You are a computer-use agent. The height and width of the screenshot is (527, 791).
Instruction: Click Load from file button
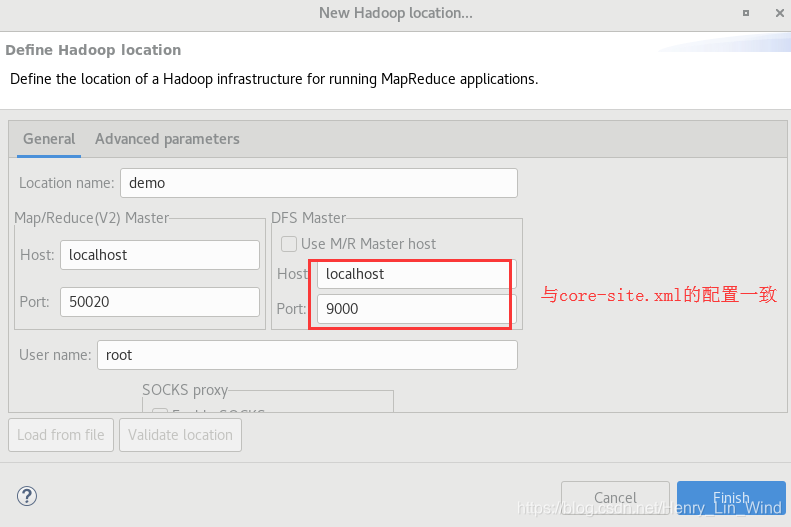[61, 435]
